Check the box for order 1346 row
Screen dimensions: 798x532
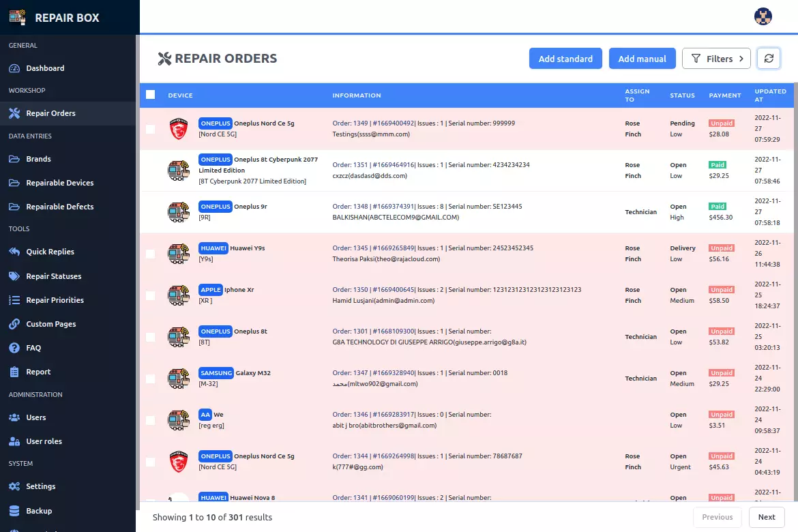tap(151, 421)
